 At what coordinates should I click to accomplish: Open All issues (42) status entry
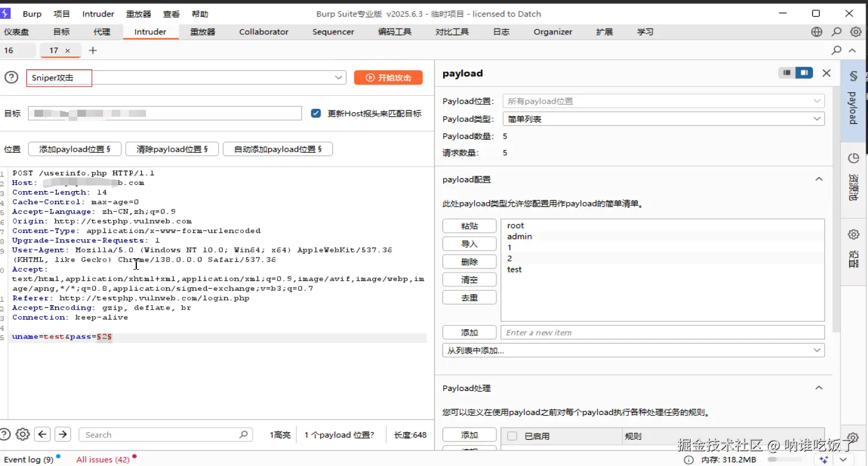click(x=103, y=459)
